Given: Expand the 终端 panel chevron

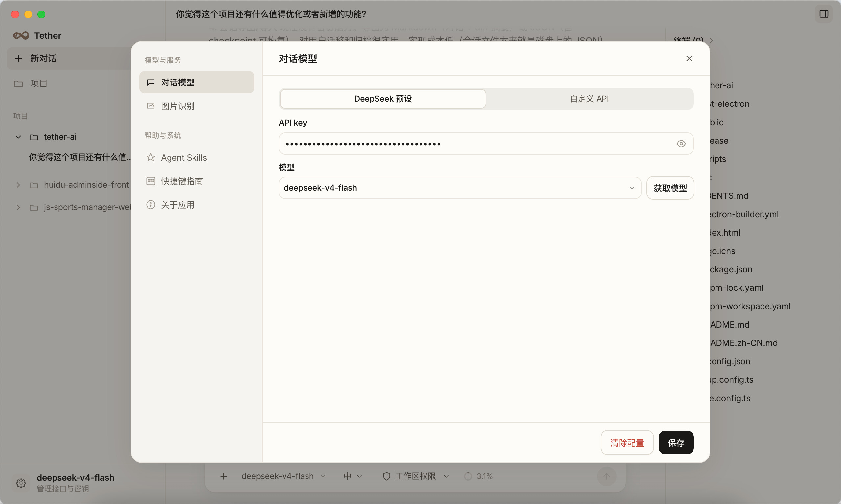Looking at the screenshot, I should pyautogui.click(x=711, y=41).
